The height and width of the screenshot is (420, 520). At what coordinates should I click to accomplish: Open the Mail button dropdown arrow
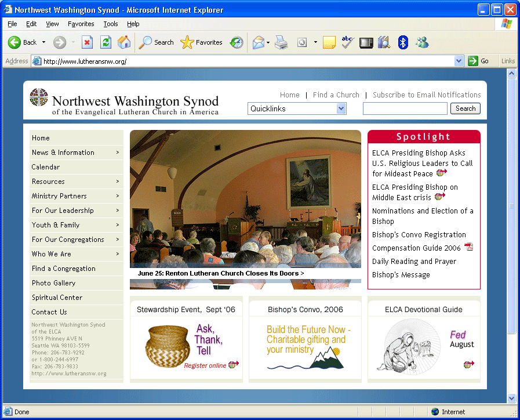click(x=268, y=42)
